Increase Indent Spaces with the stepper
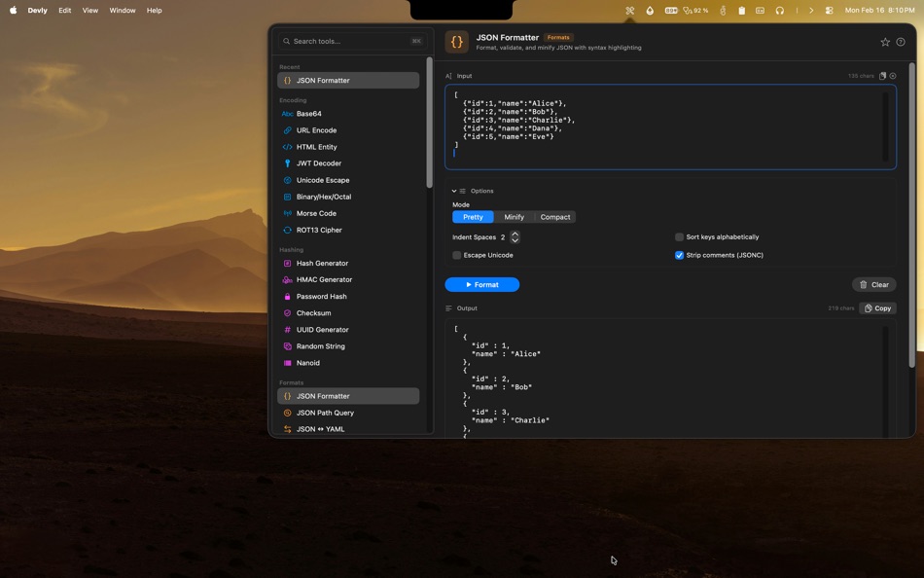924x578 pixels. point(515,234)
